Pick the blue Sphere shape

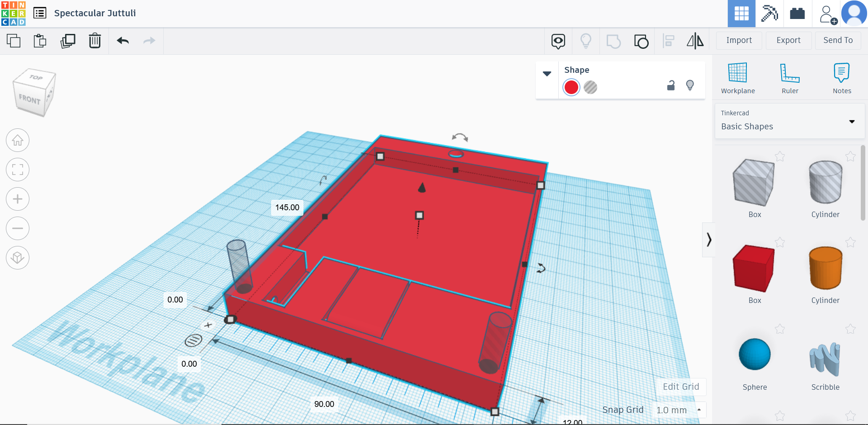click(755, 354)
